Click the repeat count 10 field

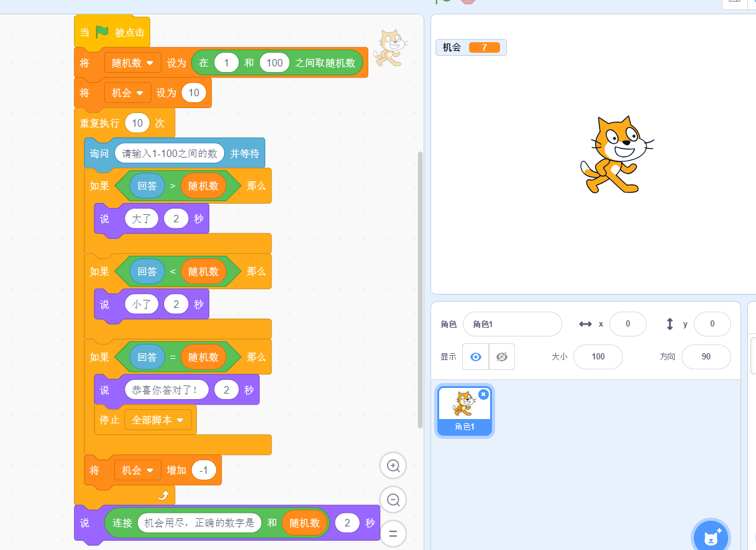click(137, 123)
